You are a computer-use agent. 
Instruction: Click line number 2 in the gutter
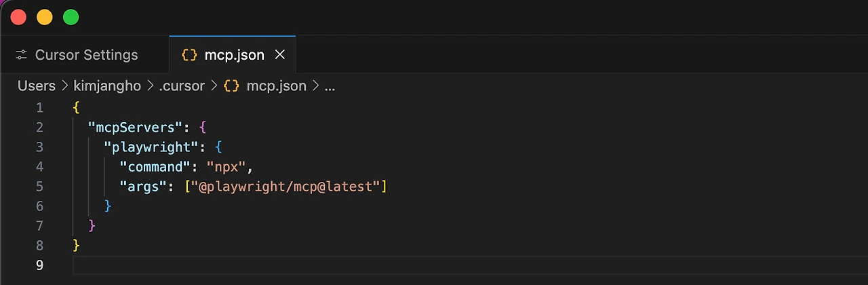[x=39, y=127]
